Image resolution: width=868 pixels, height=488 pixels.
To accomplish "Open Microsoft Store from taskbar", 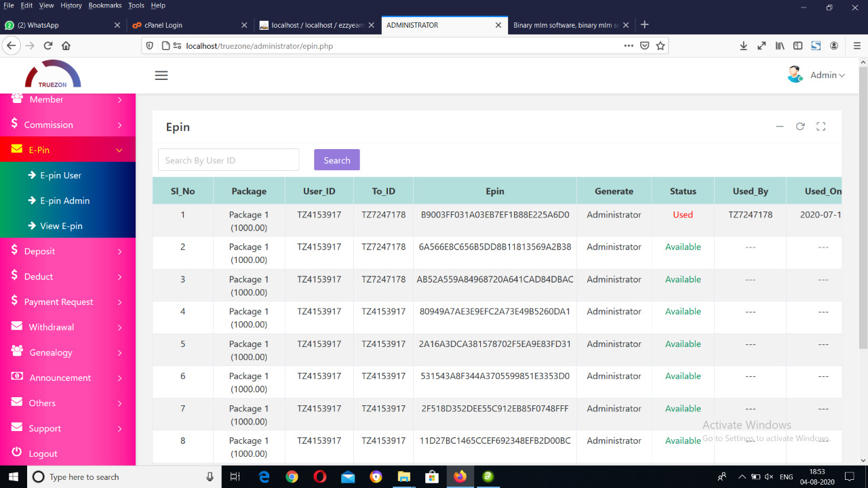I will pos(432,476).
